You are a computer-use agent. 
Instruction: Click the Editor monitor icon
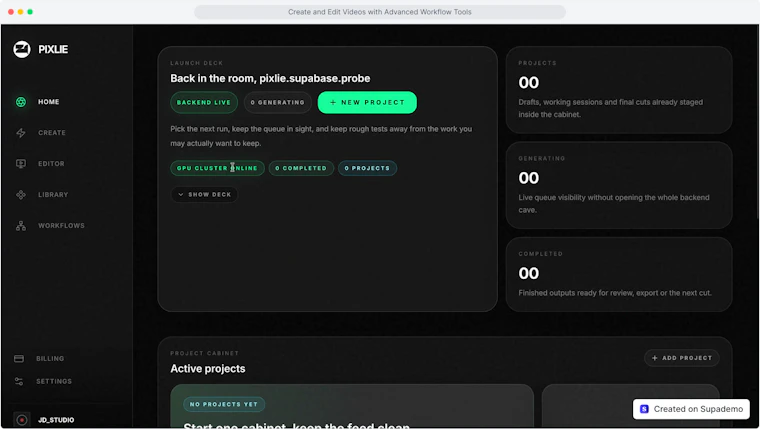coord(21,164)
